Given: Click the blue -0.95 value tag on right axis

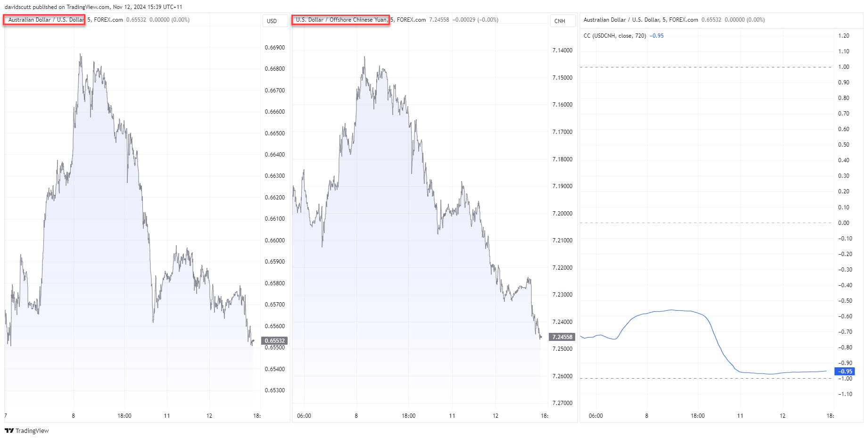Looking at the screenshot, I should pos(845,371).
